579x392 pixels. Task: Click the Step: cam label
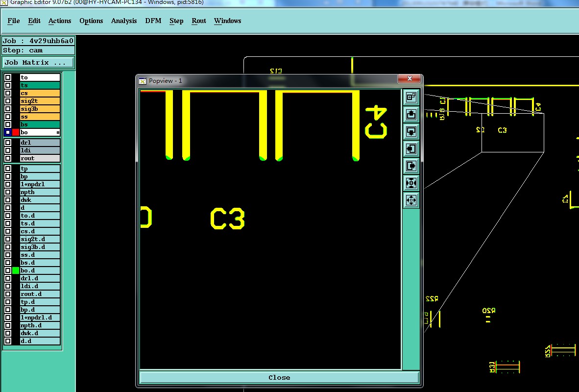click(38, 50)
